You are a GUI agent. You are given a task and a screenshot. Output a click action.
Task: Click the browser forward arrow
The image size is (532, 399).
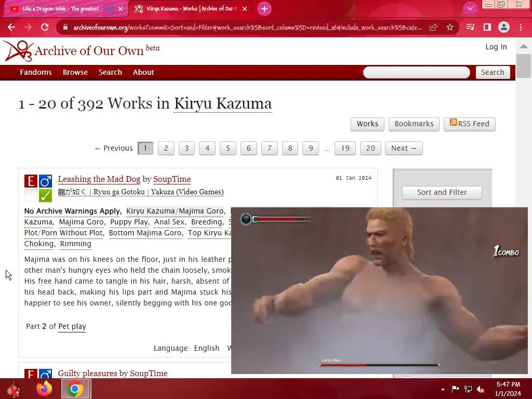(x=28, y=28)
